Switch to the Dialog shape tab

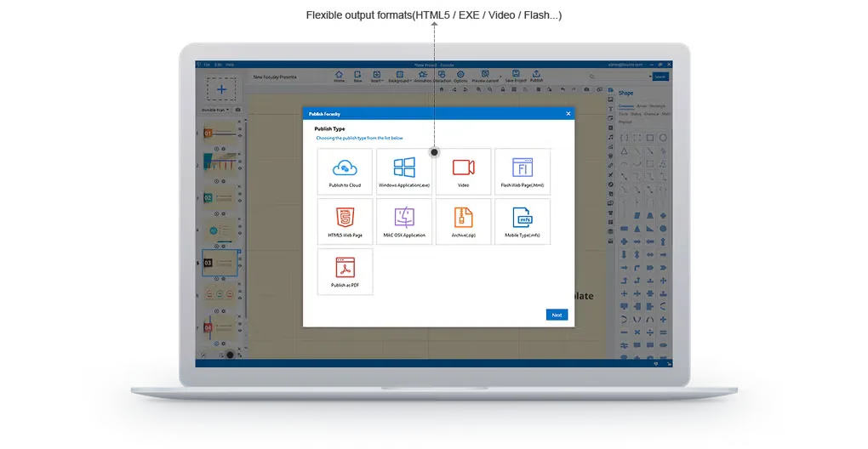coord(636,114)
